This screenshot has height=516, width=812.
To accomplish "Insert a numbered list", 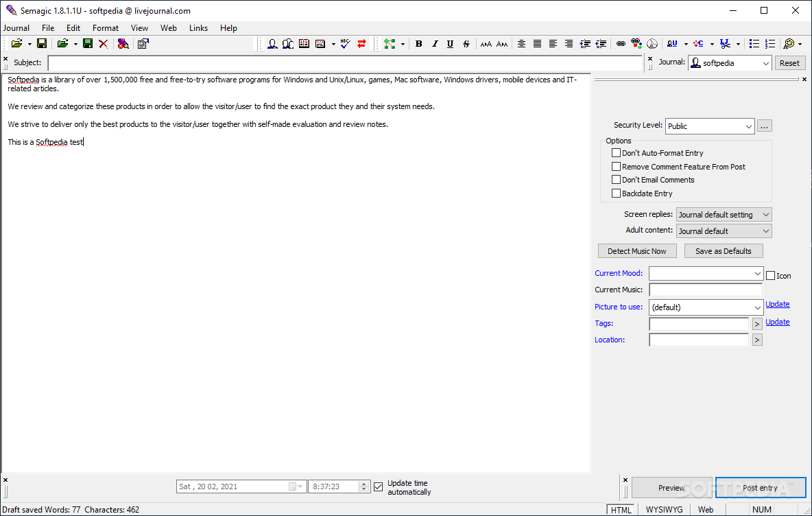I will [770, 43].
